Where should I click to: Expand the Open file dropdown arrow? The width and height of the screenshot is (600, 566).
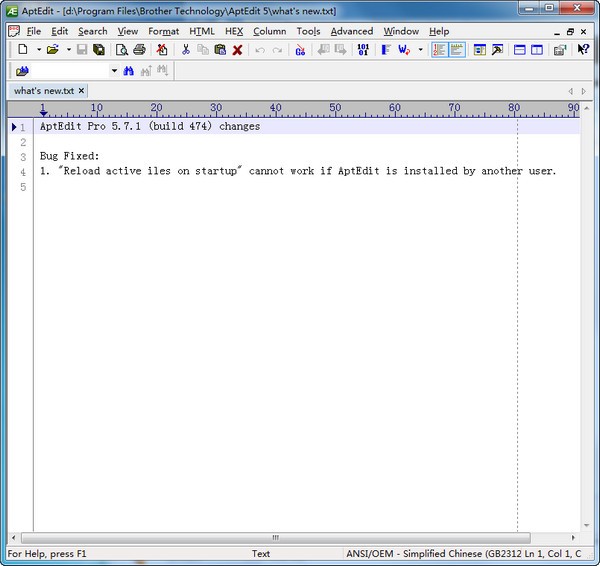click(x=68, y=50)
